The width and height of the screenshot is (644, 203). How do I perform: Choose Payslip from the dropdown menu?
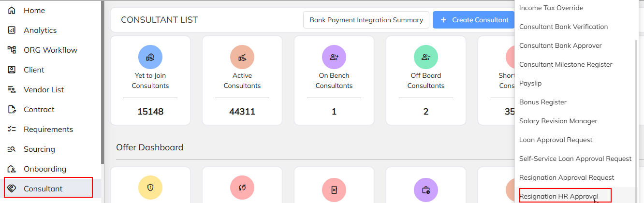point(530,83)
